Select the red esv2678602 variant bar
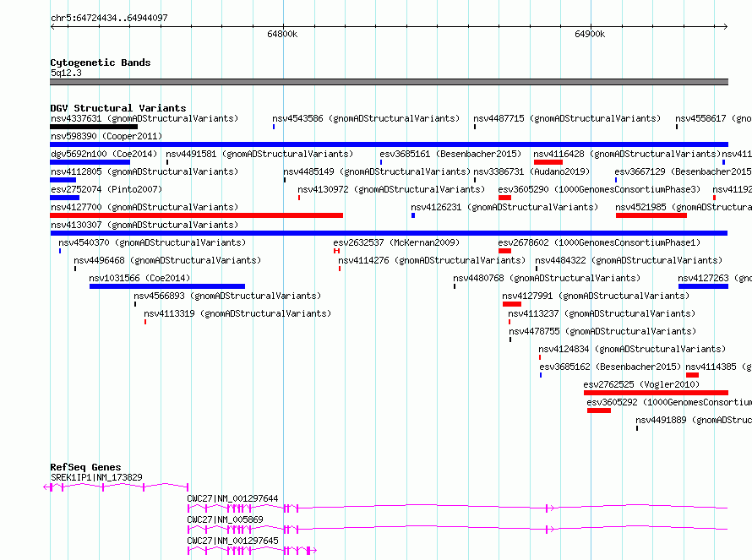Screen dimensions: 752x560 [x=504, y=251]
